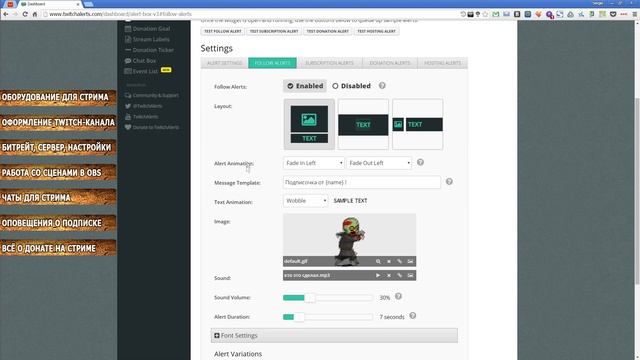Select the Disabled option for Follow Alerts

click(x=351, y=86)
